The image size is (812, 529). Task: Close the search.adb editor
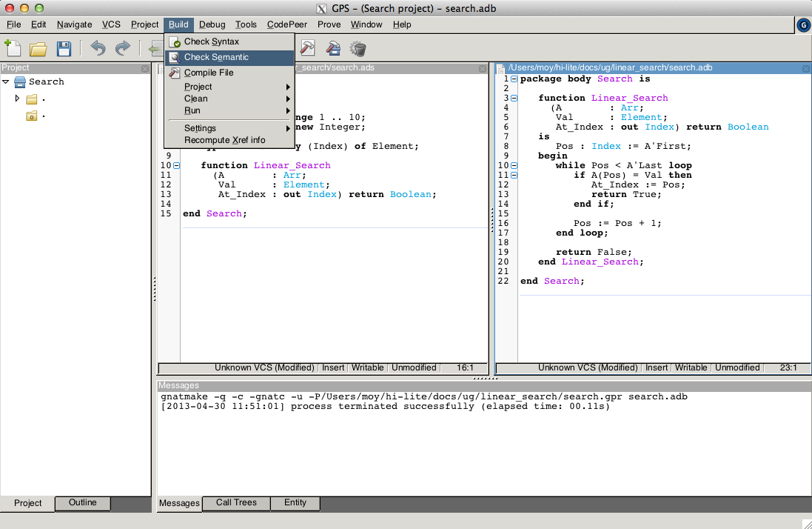tap(806, 68)
